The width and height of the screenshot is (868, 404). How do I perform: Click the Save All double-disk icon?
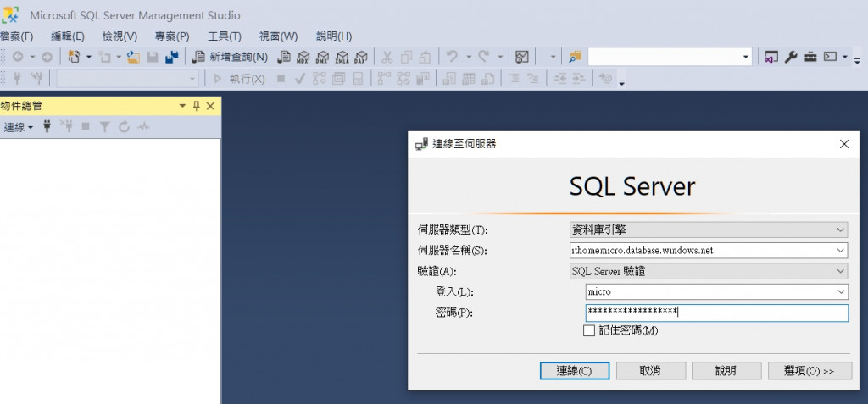pos(171,57)
